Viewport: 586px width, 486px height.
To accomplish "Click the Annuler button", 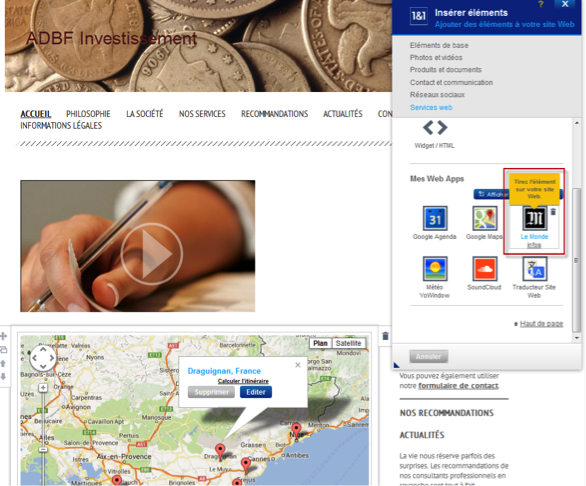I will [x=429, y=357].
